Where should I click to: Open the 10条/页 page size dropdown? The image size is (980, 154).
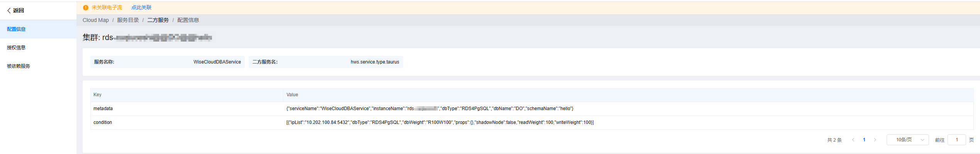click(907, 140)
